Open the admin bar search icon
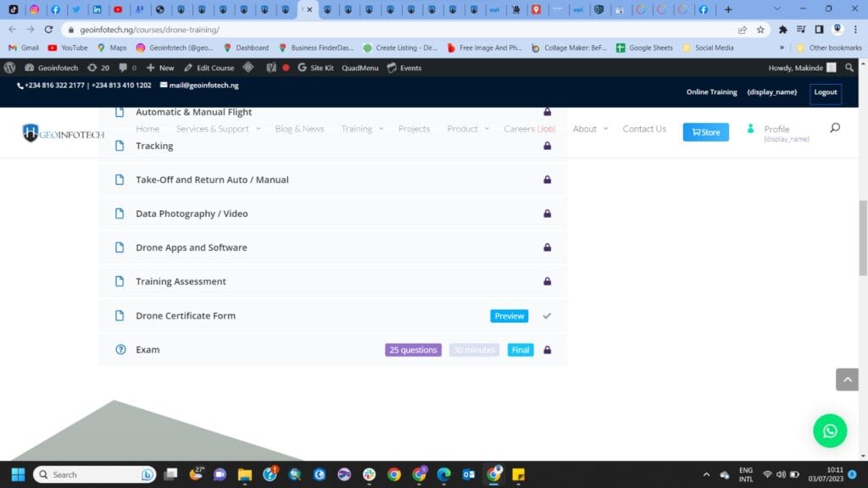868x488 pixels. click(x=849, y=68)
